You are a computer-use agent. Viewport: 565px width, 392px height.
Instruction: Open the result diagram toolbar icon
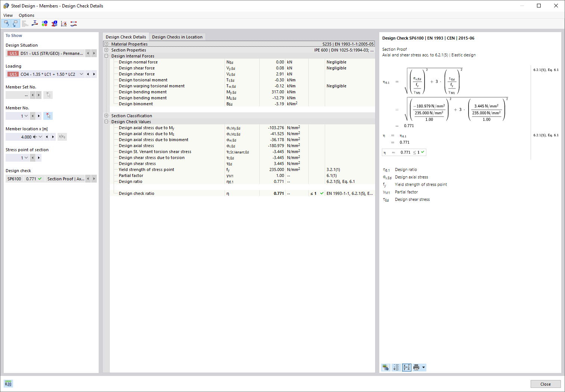tap(74, 23)
